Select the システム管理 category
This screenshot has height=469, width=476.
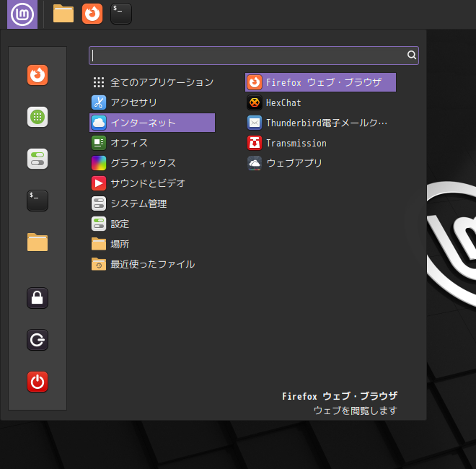(152, 203)
